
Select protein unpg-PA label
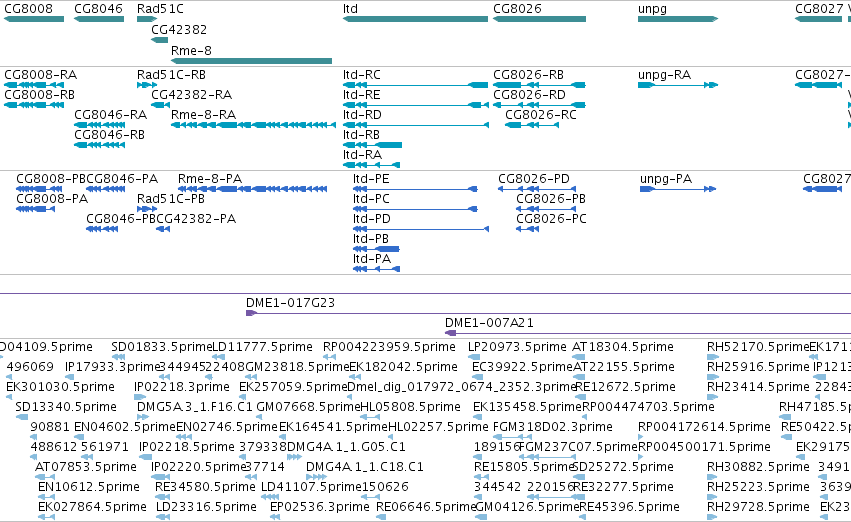pyautogui.click(x=665, y=179)
